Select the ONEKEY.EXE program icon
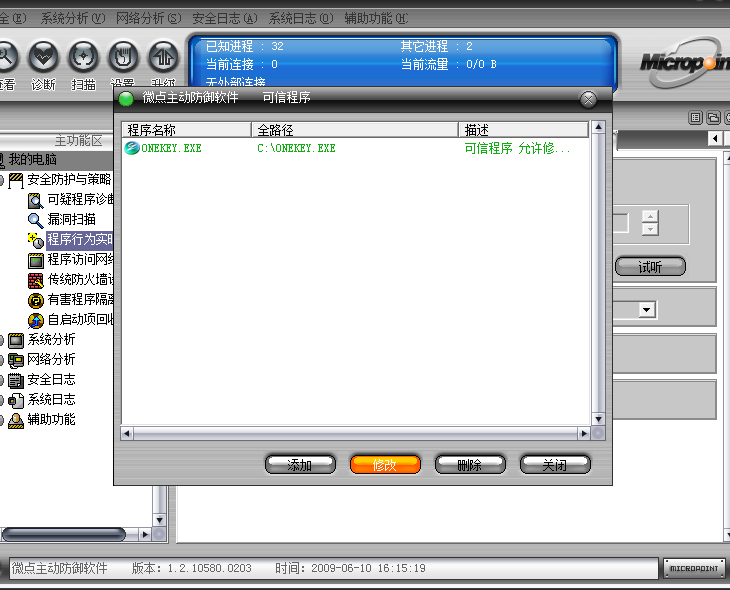This screenshot has height=590, width=730. click(132, 148)
